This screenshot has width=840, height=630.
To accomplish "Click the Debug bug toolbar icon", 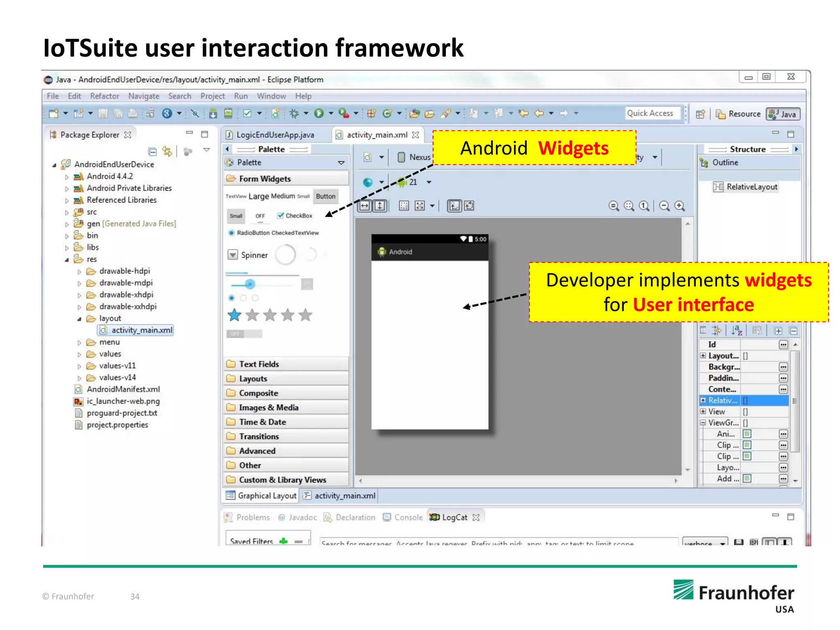I will click(294, 113).
